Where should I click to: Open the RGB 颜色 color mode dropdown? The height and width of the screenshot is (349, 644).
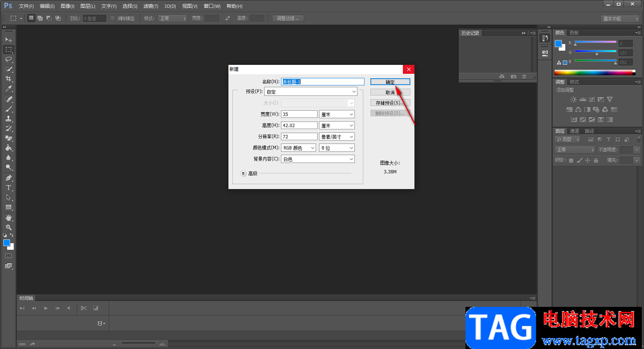299,148
